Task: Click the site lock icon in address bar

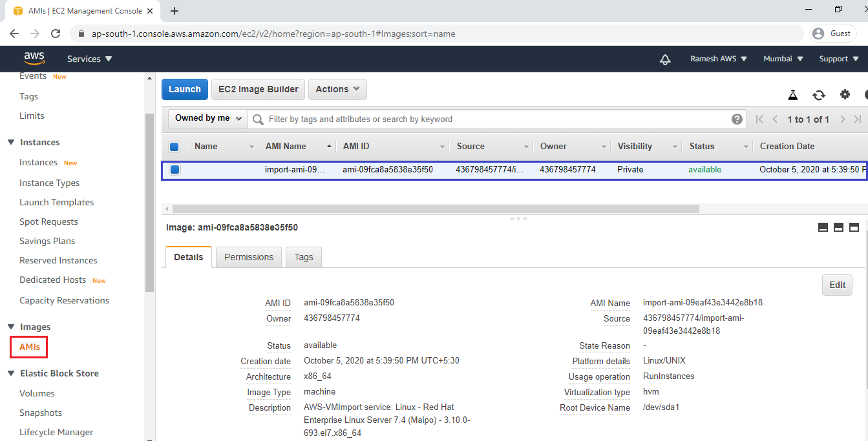Action: click(x=81, y=34)
